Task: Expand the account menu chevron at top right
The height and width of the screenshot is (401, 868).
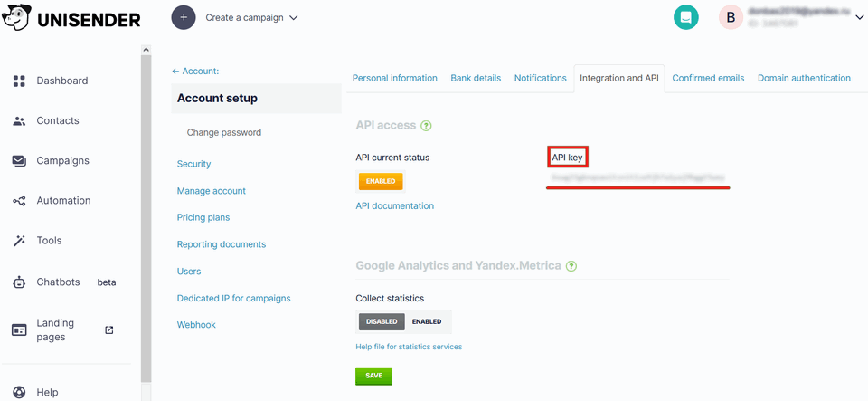Action: (x=859, y=18)
